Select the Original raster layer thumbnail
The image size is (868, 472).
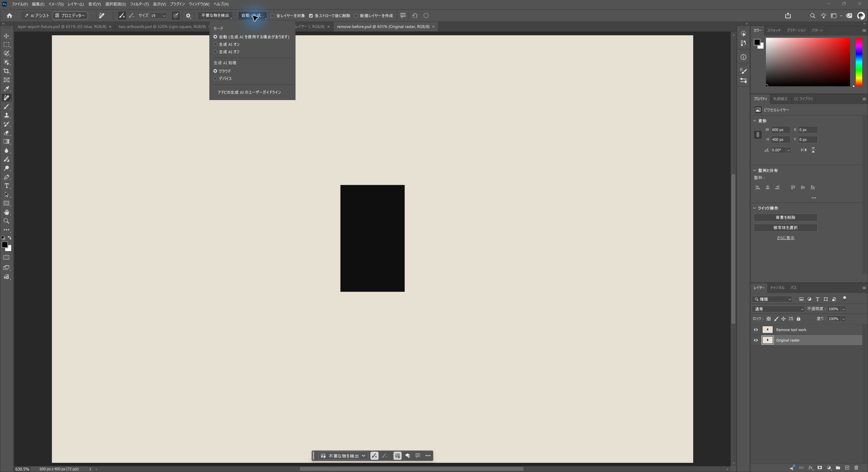pos(767,340)
